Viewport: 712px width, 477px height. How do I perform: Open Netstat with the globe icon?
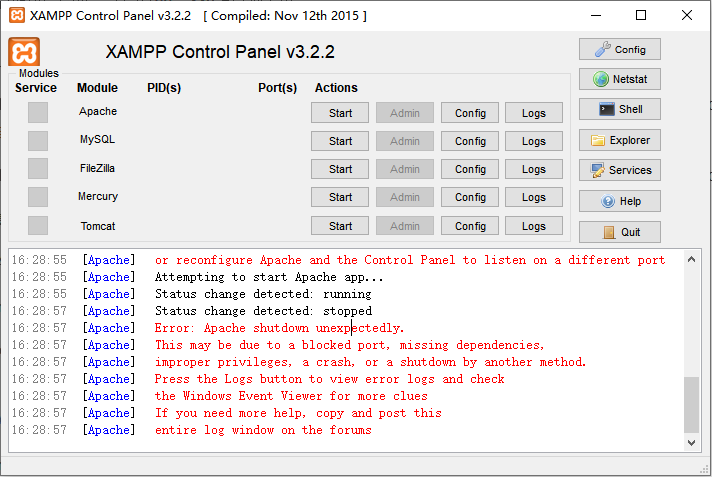619,79
